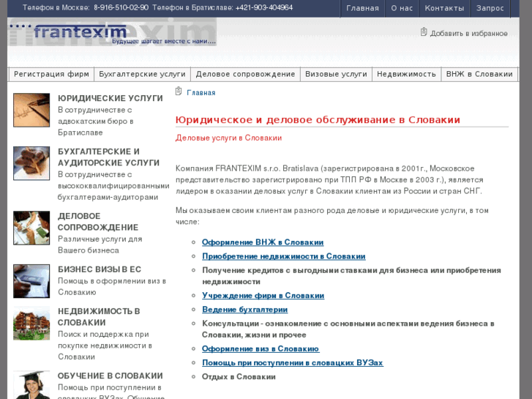
Task: Open 'Оформление ВНЖ в Словакии' link
Action: tap(263, 242)
